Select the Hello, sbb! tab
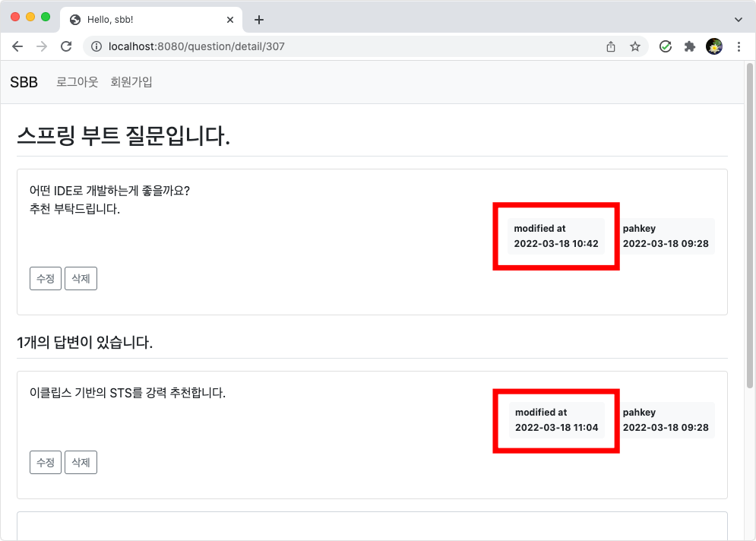This screenshot has width=756, height=541. point(151,20)
